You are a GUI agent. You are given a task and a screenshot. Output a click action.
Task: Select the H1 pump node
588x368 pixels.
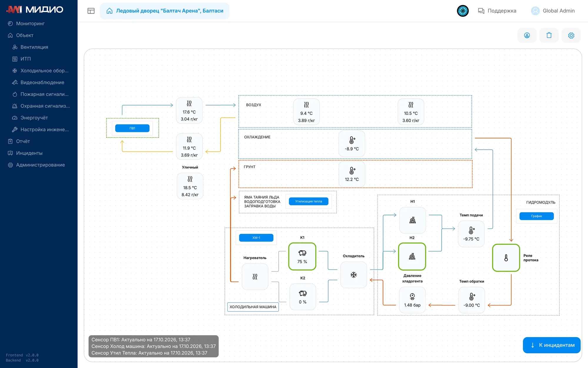click(412, 220)
